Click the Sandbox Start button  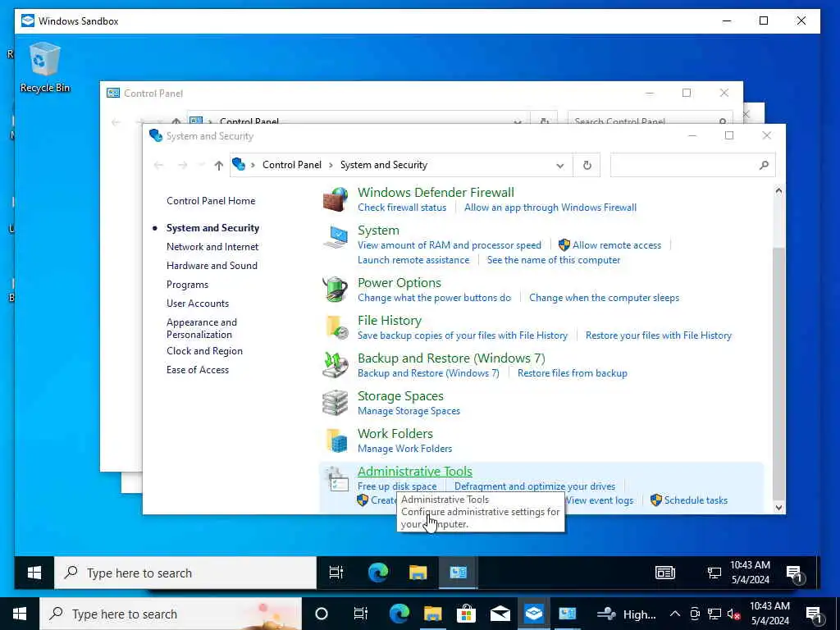pyautogui.click(x=34, y=573)
